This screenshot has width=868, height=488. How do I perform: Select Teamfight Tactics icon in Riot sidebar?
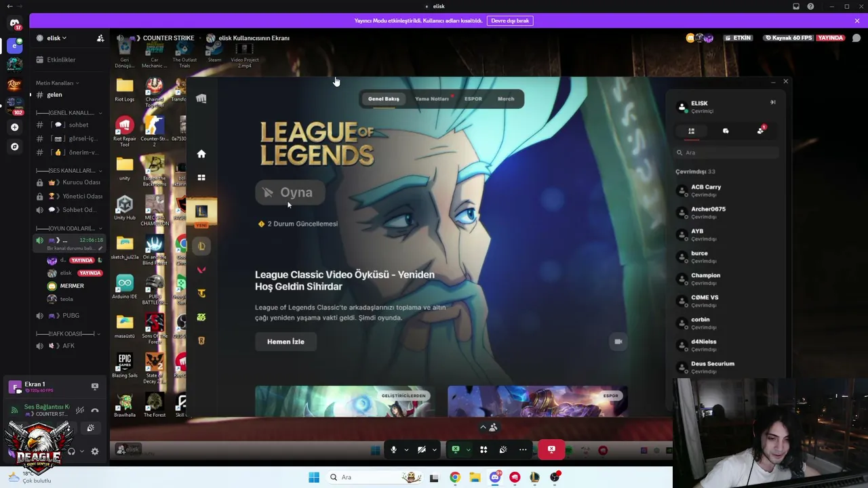[x=201, y=293]
